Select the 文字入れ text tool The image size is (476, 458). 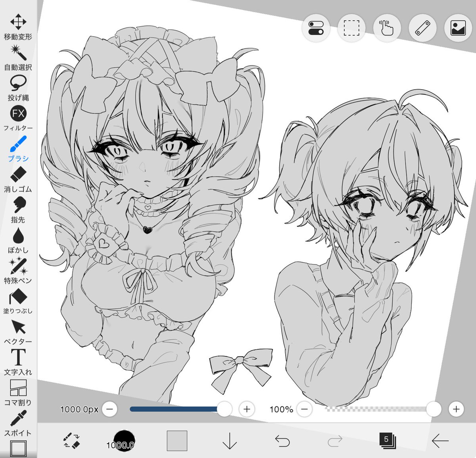(x=18, y=363)
